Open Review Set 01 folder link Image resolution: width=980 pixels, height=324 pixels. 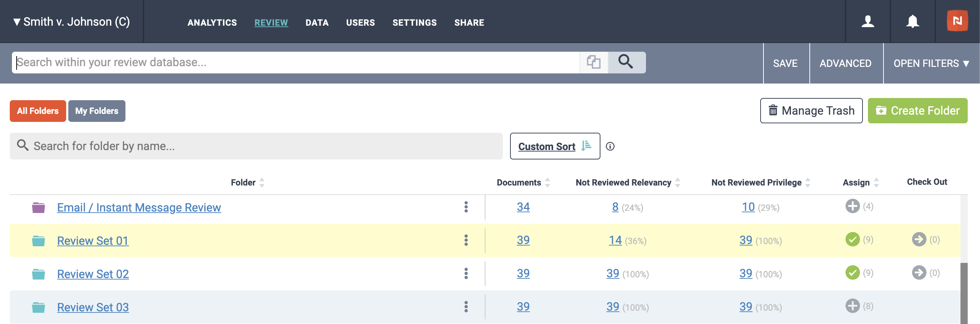click(x=93, y=240)
